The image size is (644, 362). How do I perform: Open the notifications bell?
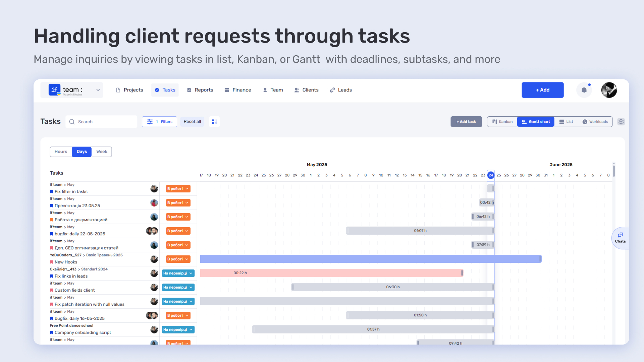(584, 90)
